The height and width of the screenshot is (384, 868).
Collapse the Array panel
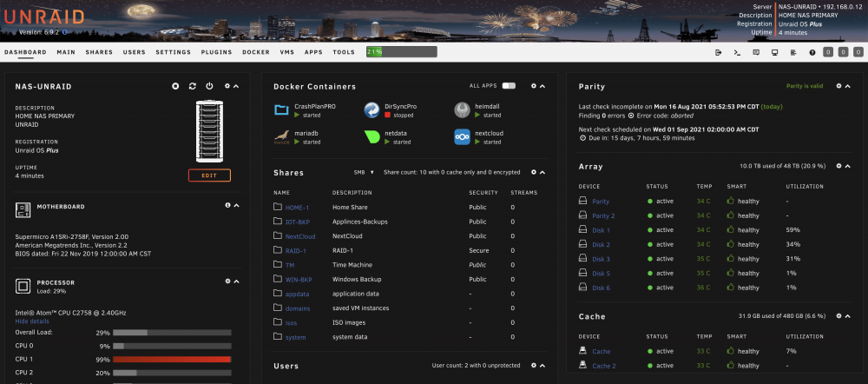point(848,166)
